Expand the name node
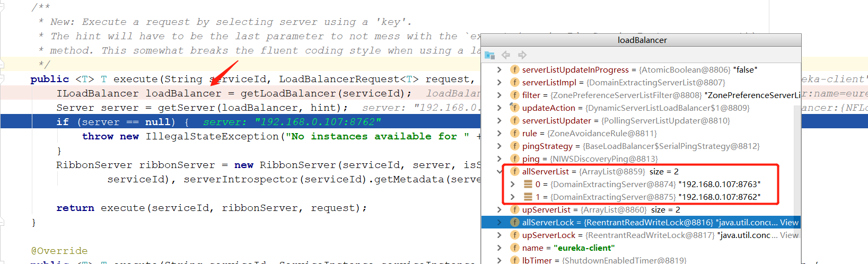 499,248
